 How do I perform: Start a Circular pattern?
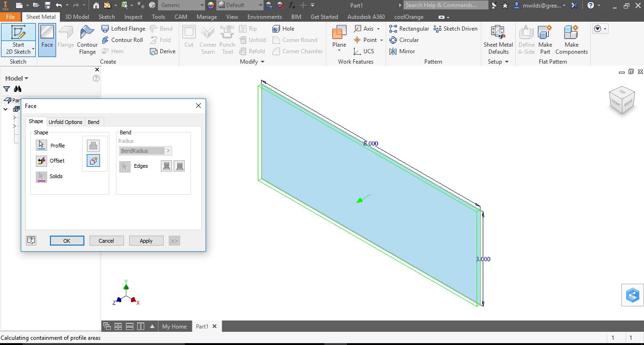click(404, 40)
